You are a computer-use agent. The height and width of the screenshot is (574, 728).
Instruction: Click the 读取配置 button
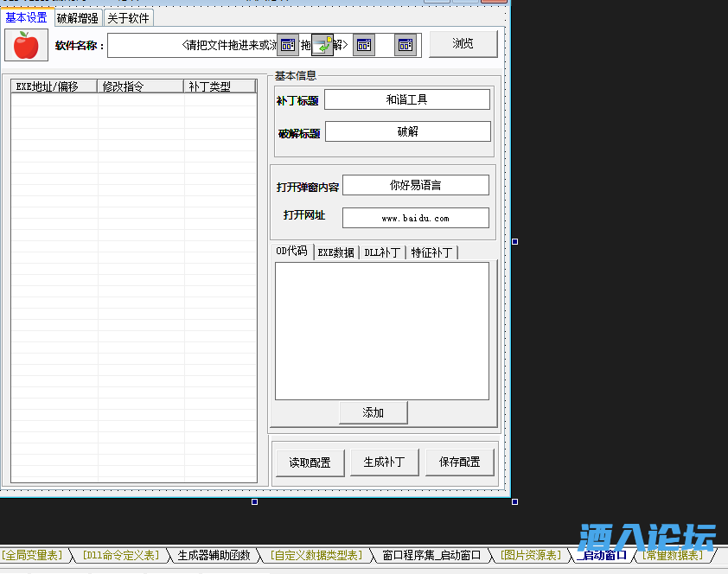(310, 462)
